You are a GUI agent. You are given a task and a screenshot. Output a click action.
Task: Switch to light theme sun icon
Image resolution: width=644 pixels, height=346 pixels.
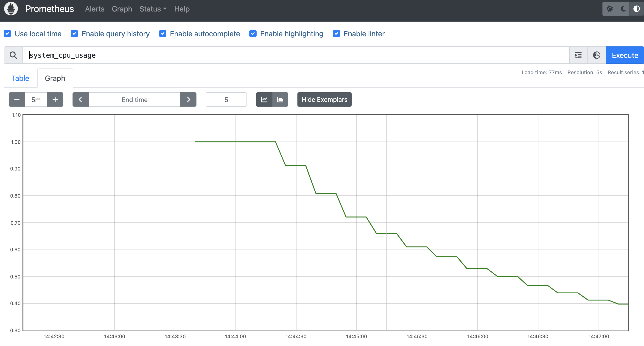(610, 9)
